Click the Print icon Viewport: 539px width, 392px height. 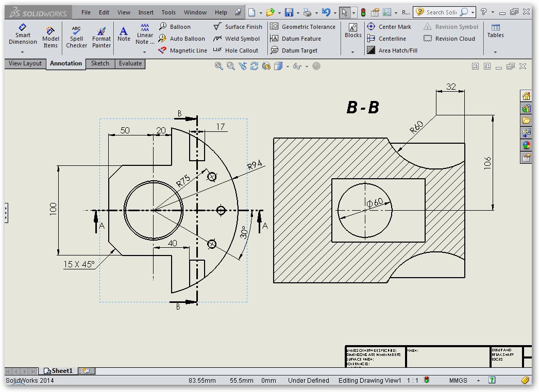pos(307,13)
